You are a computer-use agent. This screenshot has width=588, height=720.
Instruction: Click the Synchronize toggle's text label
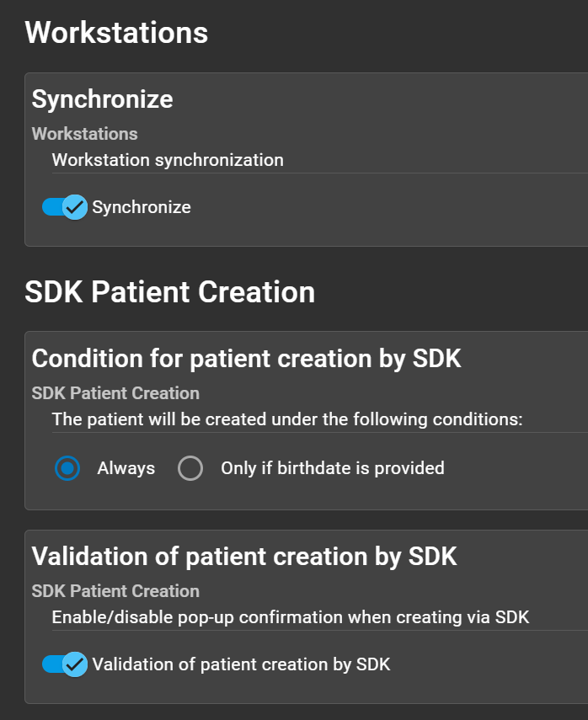click(x=142, y=207)
